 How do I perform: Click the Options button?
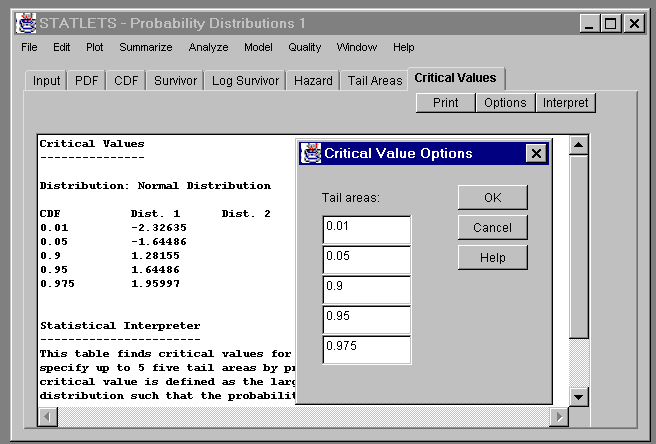(x=505, y=103)
